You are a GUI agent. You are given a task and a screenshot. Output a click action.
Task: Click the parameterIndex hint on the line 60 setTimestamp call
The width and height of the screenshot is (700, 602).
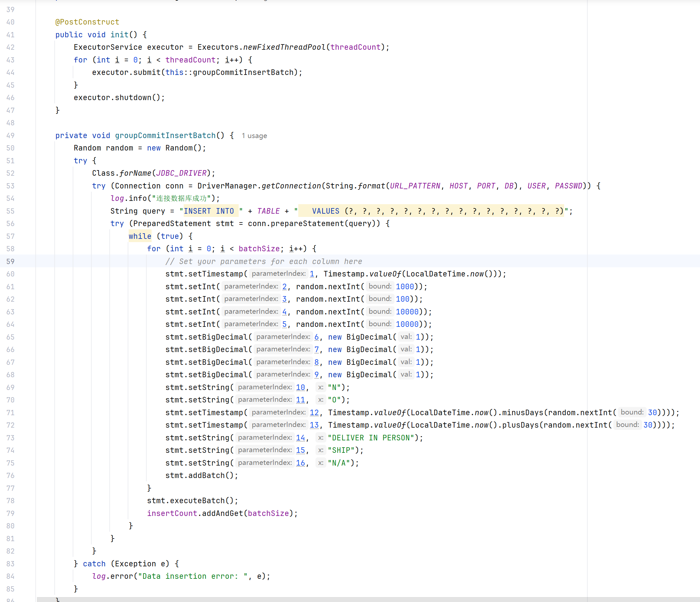pos(279,274)
